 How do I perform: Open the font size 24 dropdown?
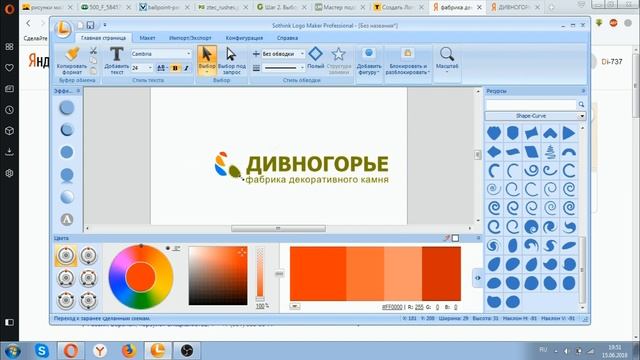[150, 68]
